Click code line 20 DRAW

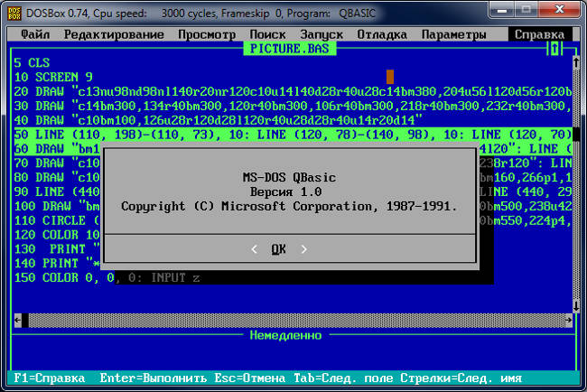pyautogui.click(x=293, y=91)
